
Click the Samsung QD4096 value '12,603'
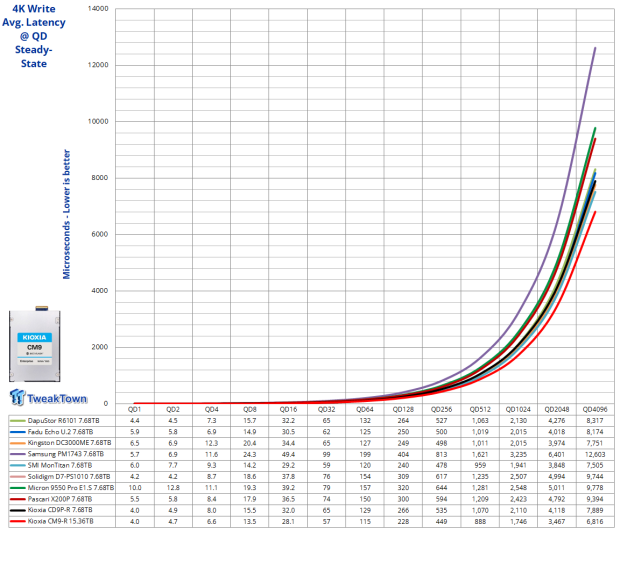[595, 454]
